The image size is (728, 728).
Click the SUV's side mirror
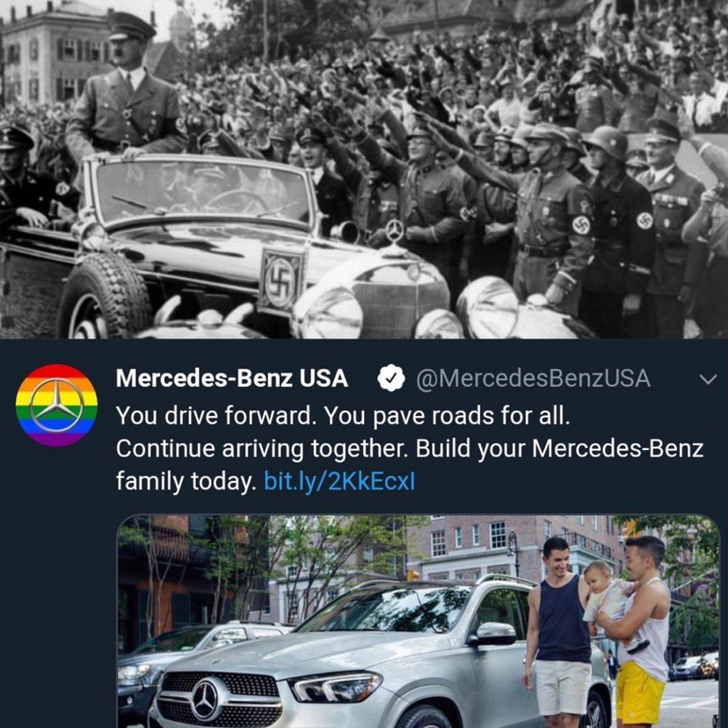[493, 633]
